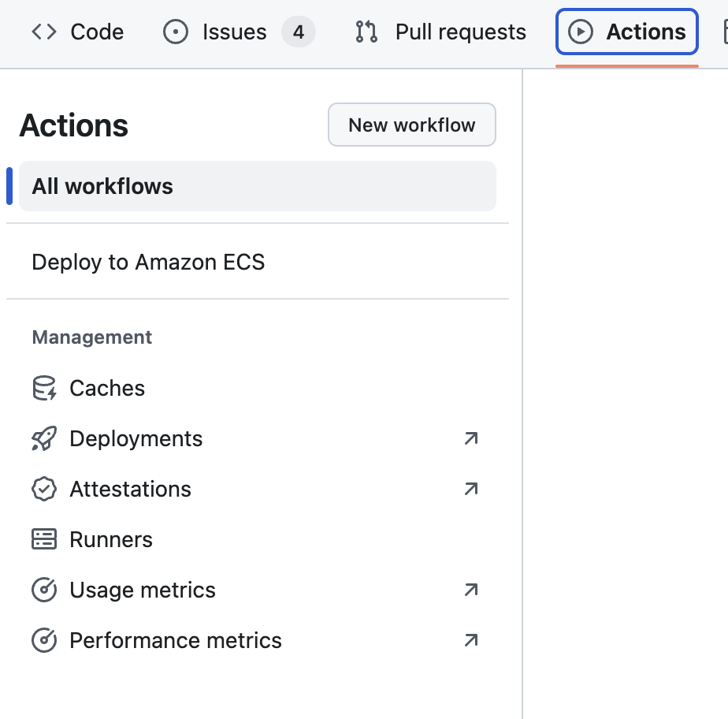Screen dimensions: 728x719
Task: Click the Performance metrics external arrow
Action: [x=471, y=640]
